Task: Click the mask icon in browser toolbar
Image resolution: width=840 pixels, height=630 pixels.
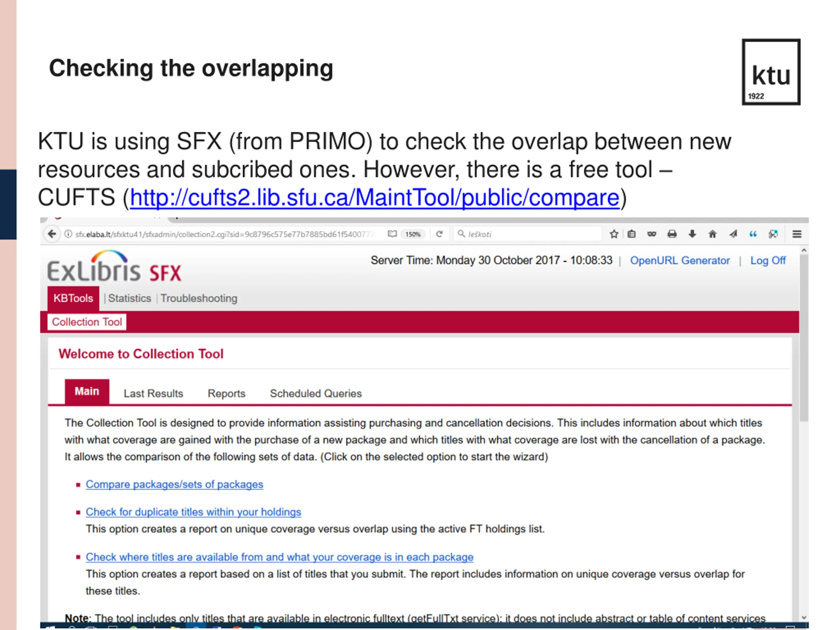Action: 652,234
